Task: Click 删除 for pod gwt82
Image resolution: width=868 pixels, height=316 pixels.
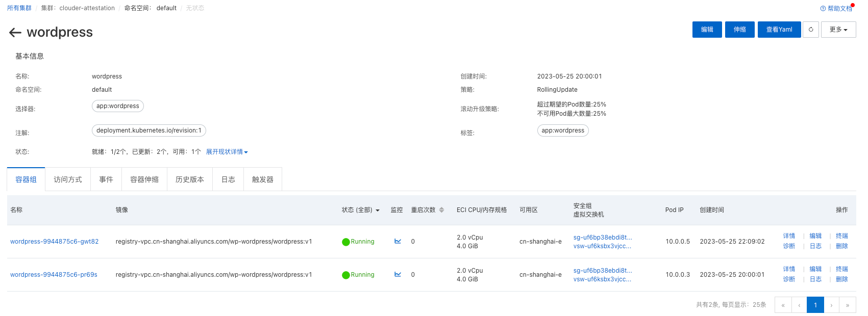Action: pos(842,246)
